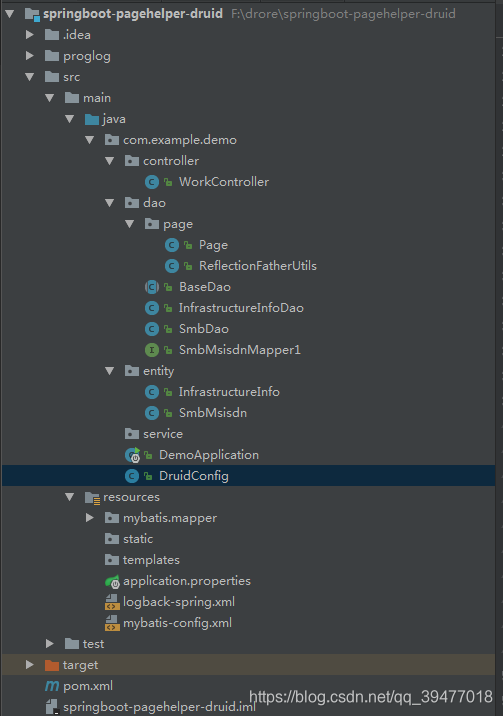This screenshot has width=503, height=716.
Task: Select the mybatis-config.xml file
Action: [x=177, y=623]
